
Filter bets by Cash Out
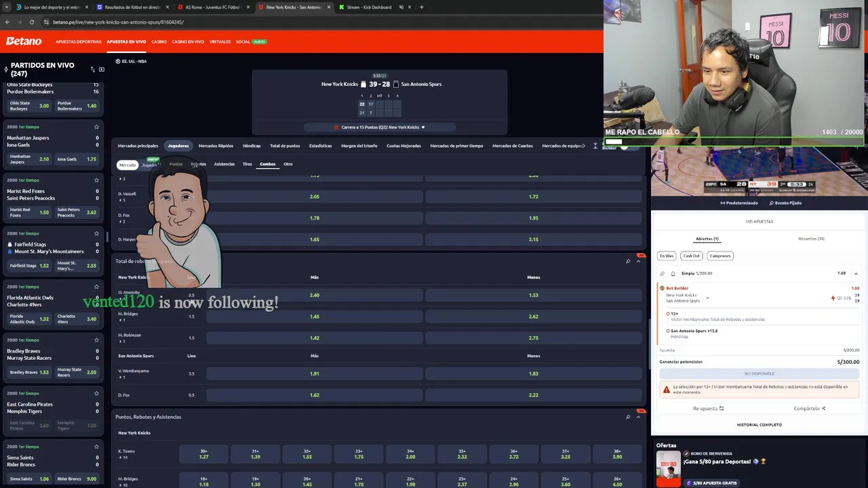point(691,256)
